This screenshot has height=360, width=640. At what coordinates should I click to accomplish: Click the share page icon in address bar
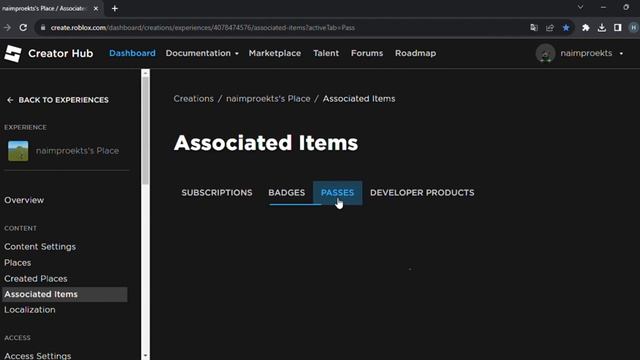[550, 28]
